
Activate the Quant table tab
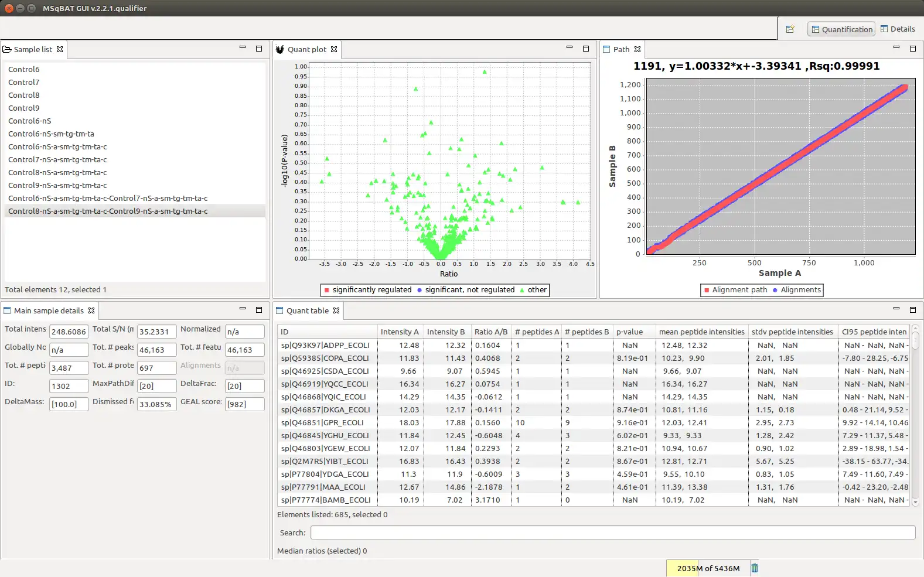(307, 311)
